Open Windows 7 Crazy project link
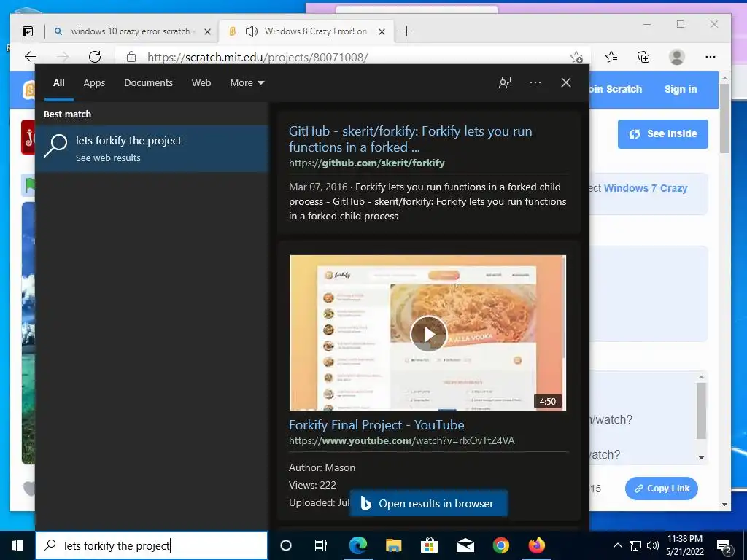This screenshot has width=747, height=560. [x=646, y=188]
